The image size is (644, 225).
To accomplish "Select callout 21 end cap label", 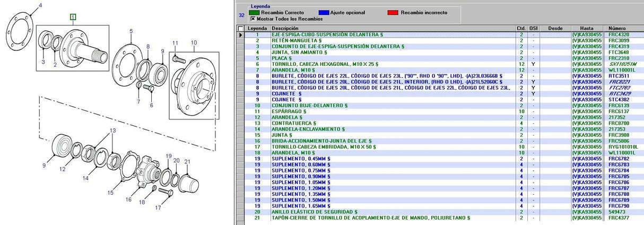I will tap(187, 161).
